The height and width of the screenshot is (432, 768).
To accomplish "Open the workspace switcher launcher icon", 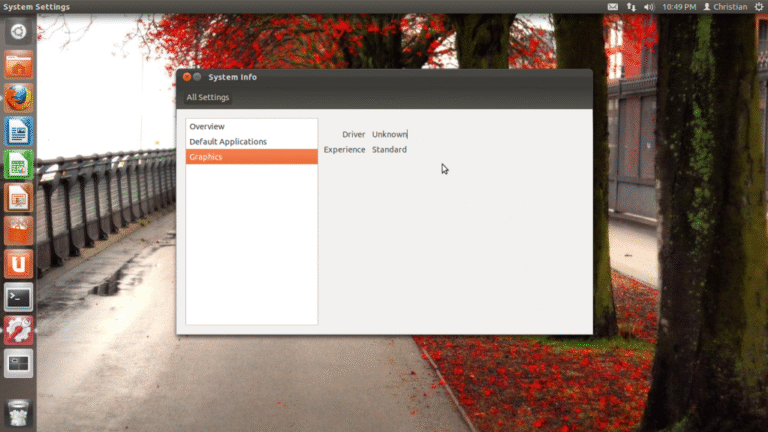I will [x=18, y=363].
